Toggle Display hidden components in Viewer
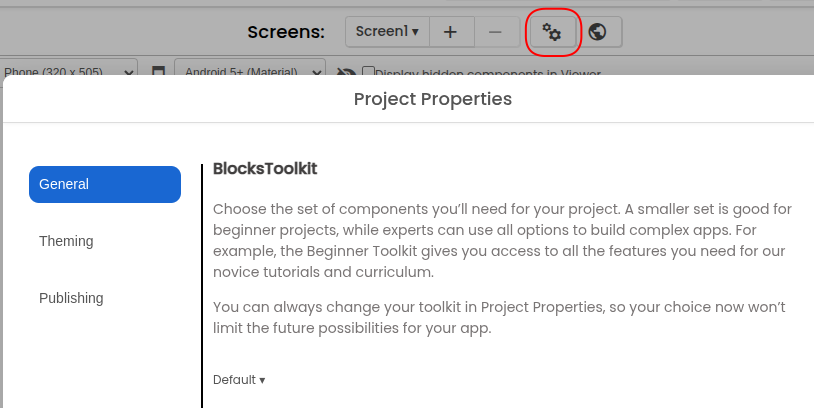Image resolution: width=814 pixels, height=408 pixels. coord(369,73)
